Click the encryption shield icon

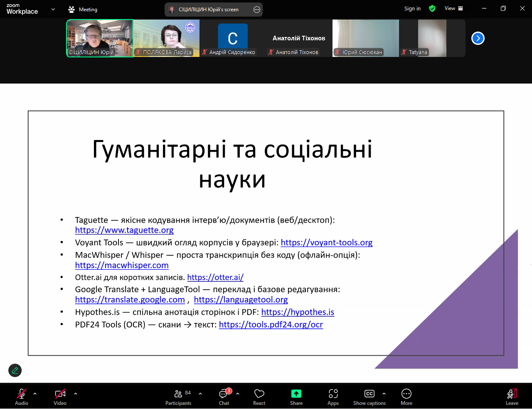[x=432, y=9]
